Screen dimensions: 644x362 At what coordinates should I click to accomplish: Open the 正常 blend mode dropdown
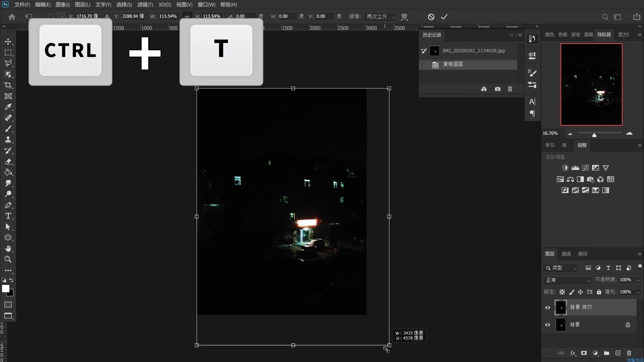(568, 280)
